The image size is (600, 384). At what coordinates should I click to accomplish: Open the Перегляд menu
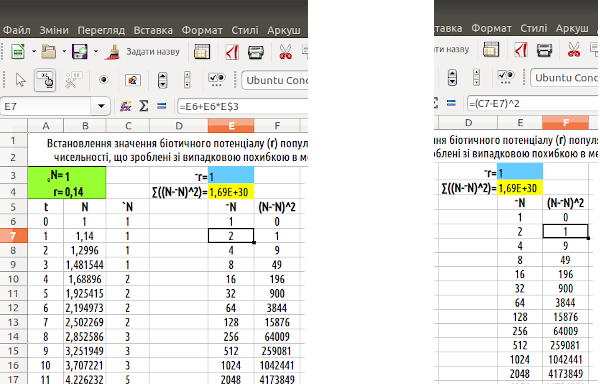101,30
